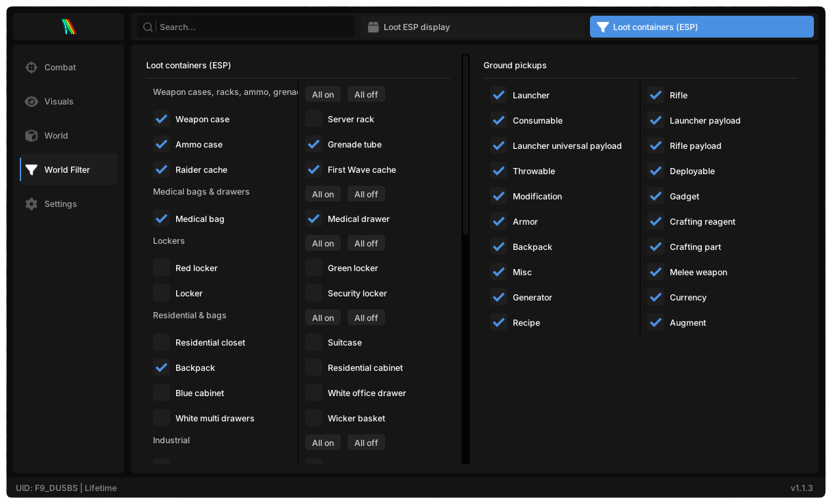Toggle the Deployable checkbox
Screen dimensions: 833x504
(x=656, y=171)
